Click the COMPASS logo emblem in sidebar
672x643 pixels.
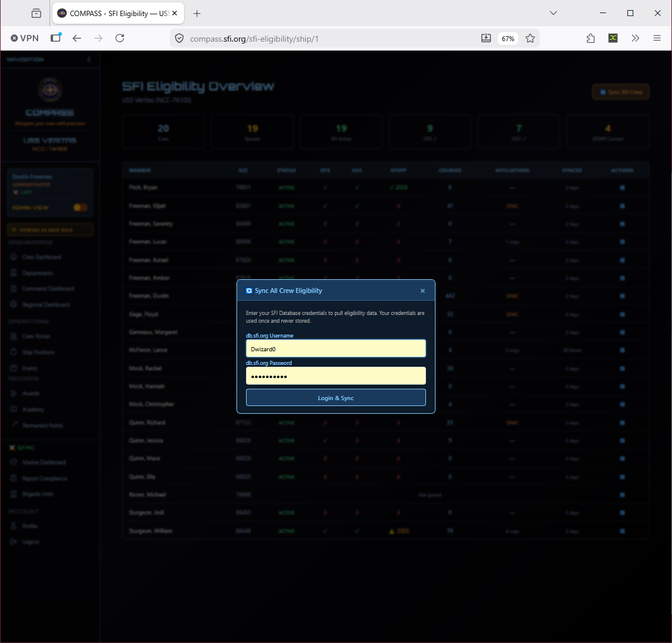click(x=50, y=89)
